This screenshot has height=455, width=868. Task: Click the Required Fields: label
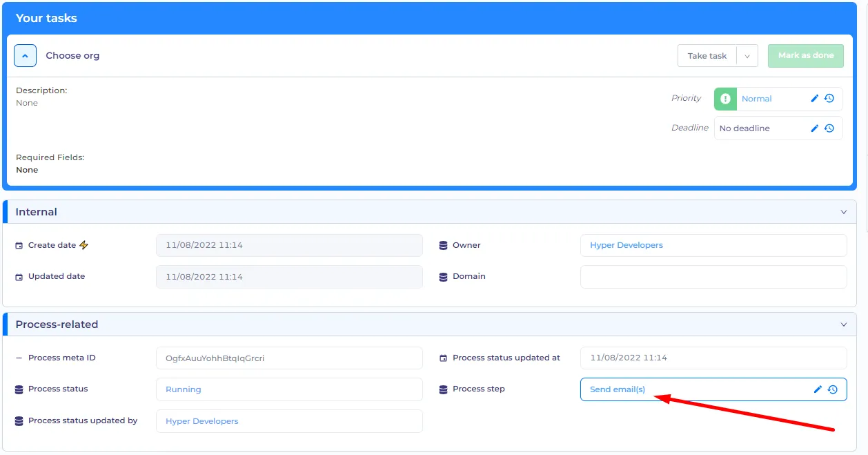pyautogui.click(x=50, y=157)
